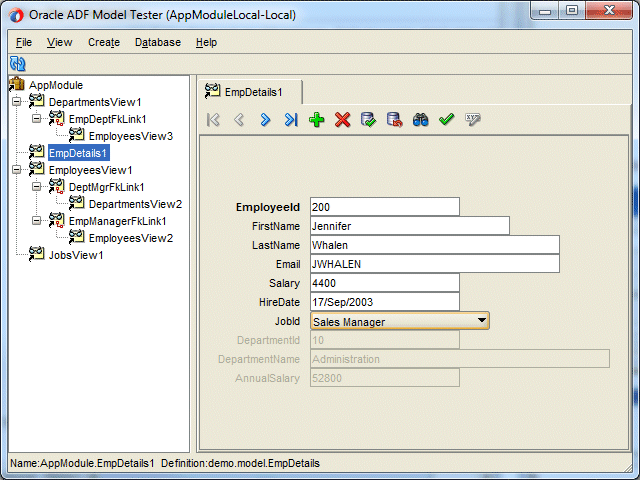Click the disabled DepartmentId field showing 10

(x=385, y=340)
